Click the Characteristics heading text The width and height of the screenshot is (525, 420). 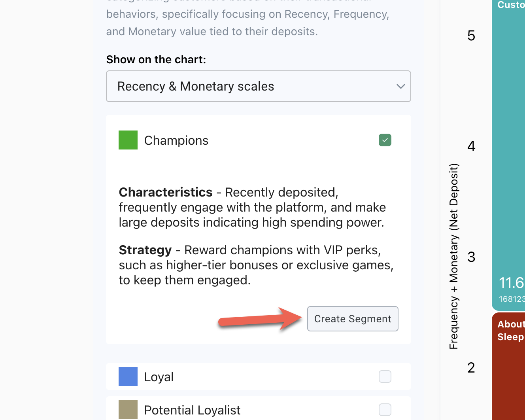pos(166,192)
